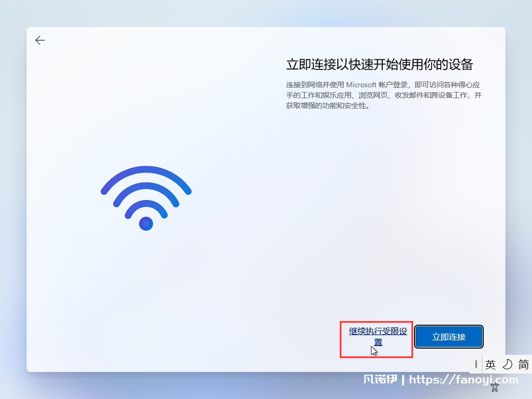
Task: Switch input mode via the 英 indicator
Action: 490,364
